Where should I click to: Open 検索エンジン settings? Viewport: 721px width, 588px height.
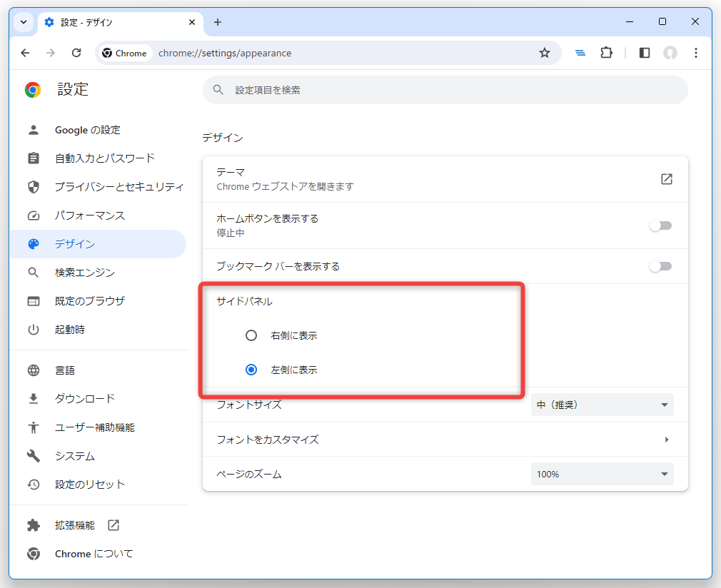point(98,273)
